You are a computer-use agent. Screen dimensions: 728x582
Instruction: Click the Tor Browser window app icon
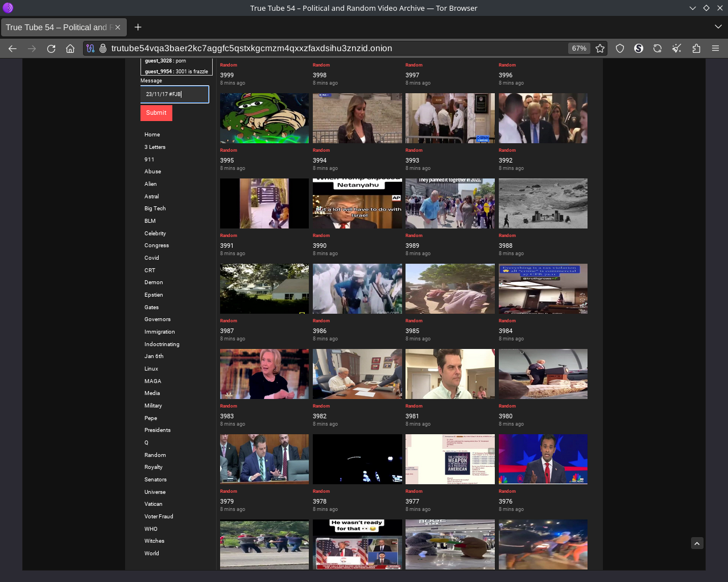click(8, 8)
